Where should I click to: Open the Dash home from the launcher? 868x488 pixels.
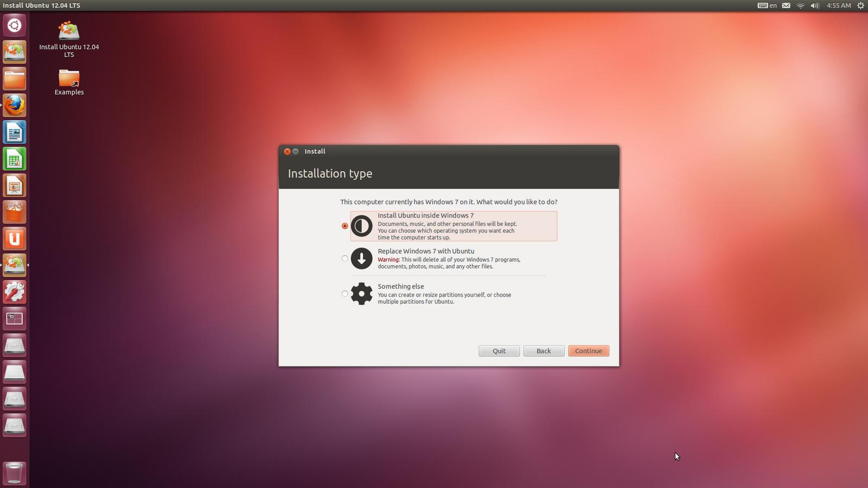pyautogui.click(x=15, y=25)
